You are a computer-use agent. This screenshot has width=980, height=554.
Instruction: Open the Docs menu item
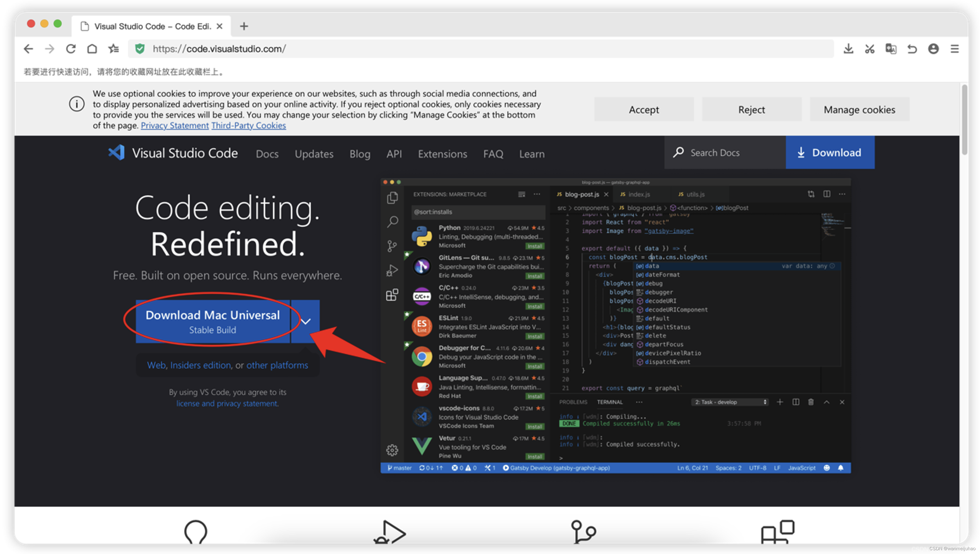267,154
